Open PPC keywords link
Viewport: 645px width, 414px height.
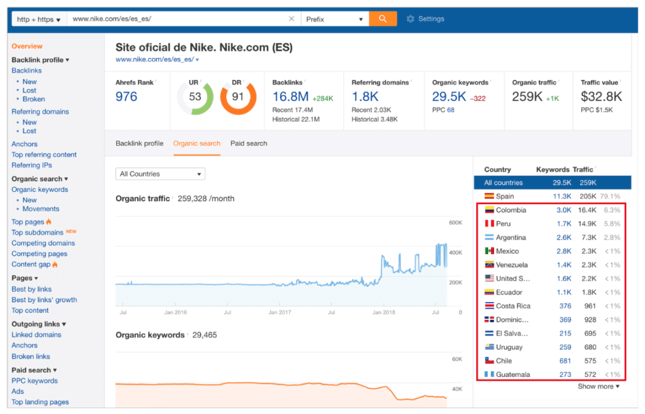click(35, 381)
